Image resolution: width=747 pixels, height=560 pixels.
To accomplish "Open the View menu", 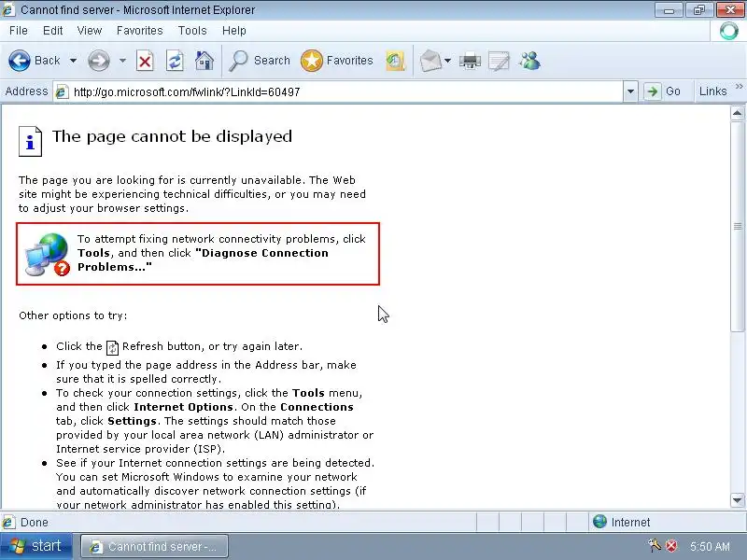I will (x=89, y=31).
